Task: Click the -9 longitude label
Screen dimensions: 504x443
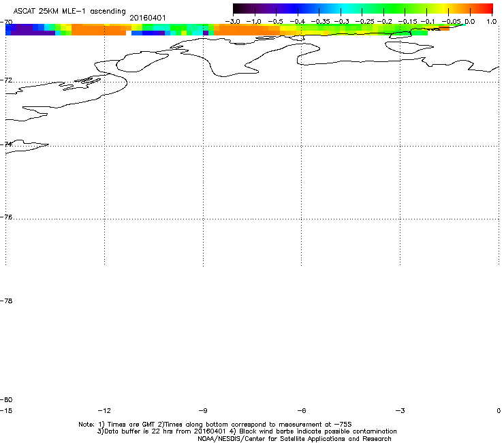Action: pyautogui.click(x=203, y=410)
